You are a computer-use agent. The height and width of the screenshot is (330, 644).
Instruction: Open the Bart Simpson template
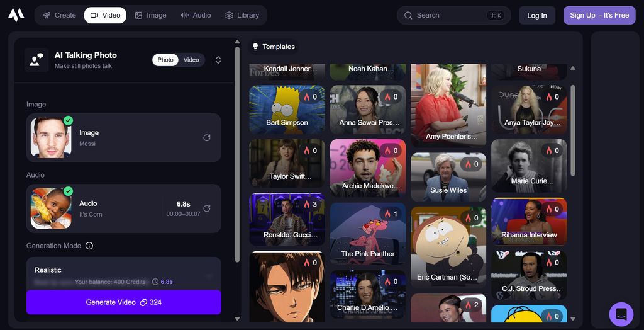point(287,110)
